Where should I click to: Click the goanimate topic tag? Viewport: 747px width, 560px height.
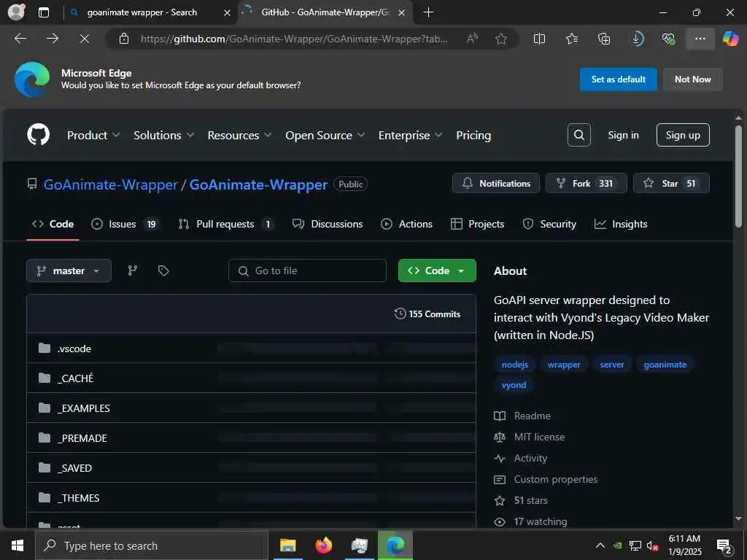click(665, 365)
